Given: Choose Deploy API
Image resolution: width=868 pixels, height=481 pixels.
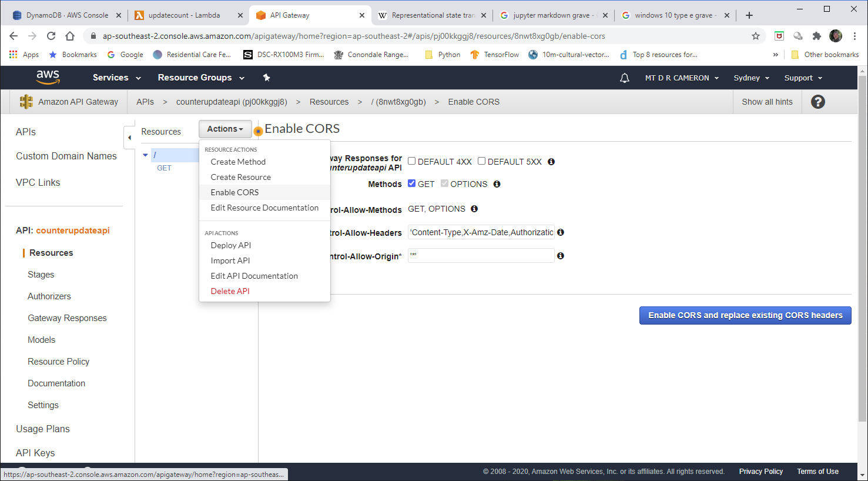Looking at the screenshot, I should (x=264, y=245).
